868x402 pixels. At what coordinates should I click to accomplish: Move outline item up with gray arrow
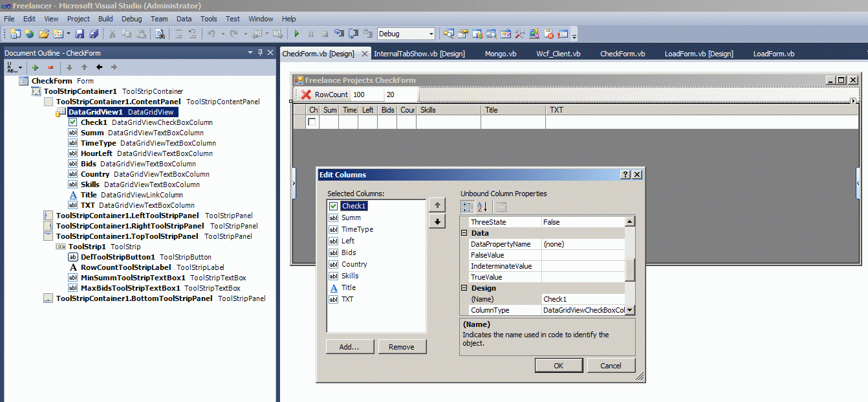tap(84, 67)
